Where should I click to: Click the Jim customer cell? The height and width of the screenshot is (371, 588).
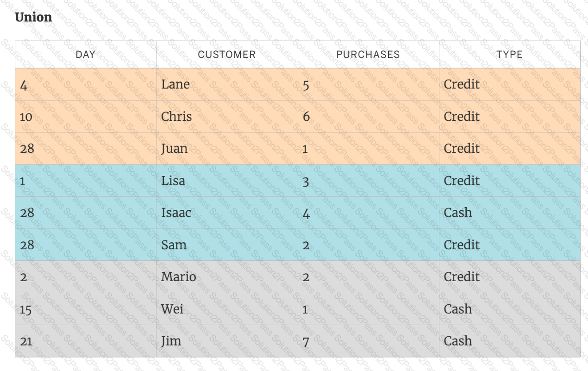click(x=171, y=341)
